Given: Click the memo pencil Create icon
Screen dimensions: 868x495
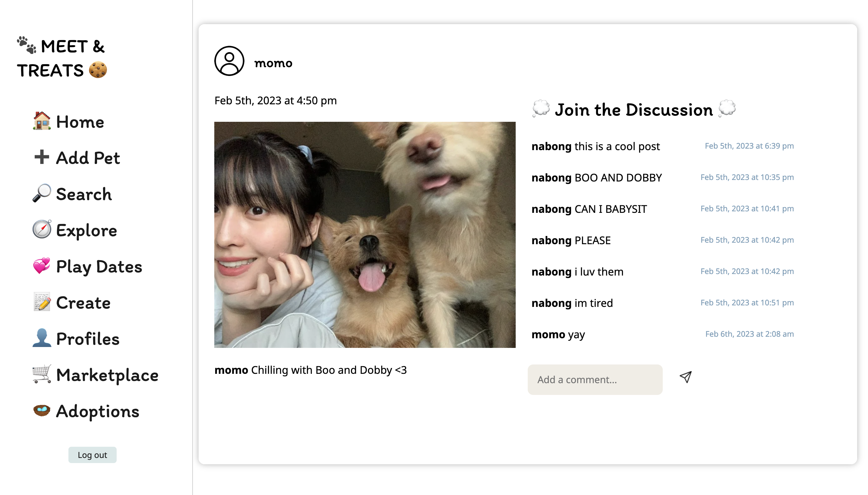Looking at the screenshot, I should pyautogui.click(x=42, y=302).
